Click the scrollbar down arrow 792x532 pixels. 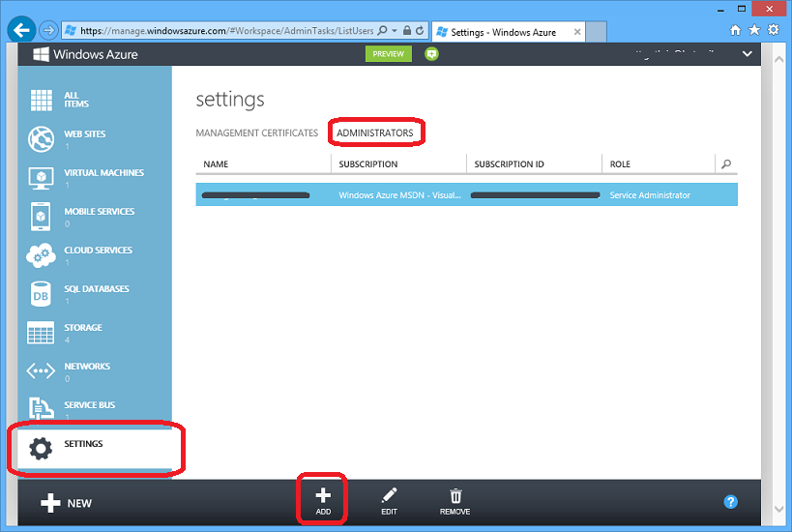pyautogui.click(x=778, y=509)
